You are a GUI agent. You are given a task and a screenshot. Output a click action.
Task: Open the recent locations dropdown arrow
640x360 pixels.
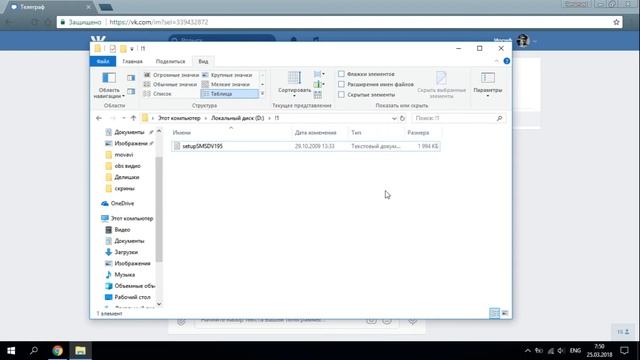point(124,118)
